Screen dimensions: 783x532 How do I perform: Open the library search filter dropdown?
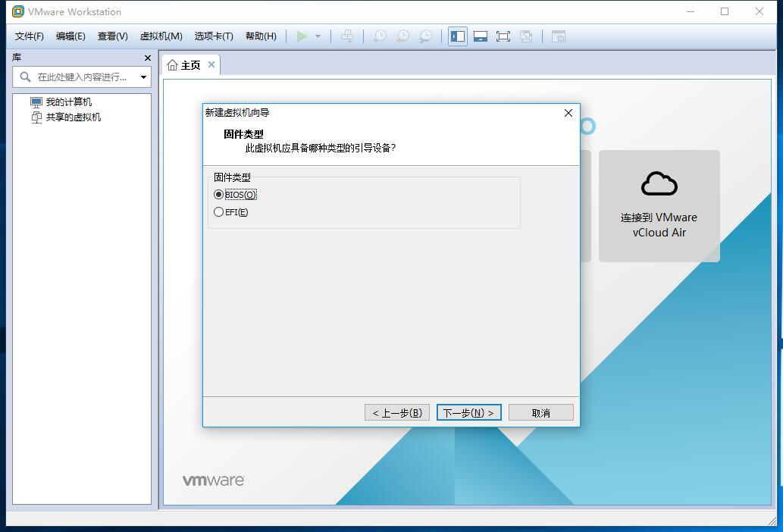[144, 77]
